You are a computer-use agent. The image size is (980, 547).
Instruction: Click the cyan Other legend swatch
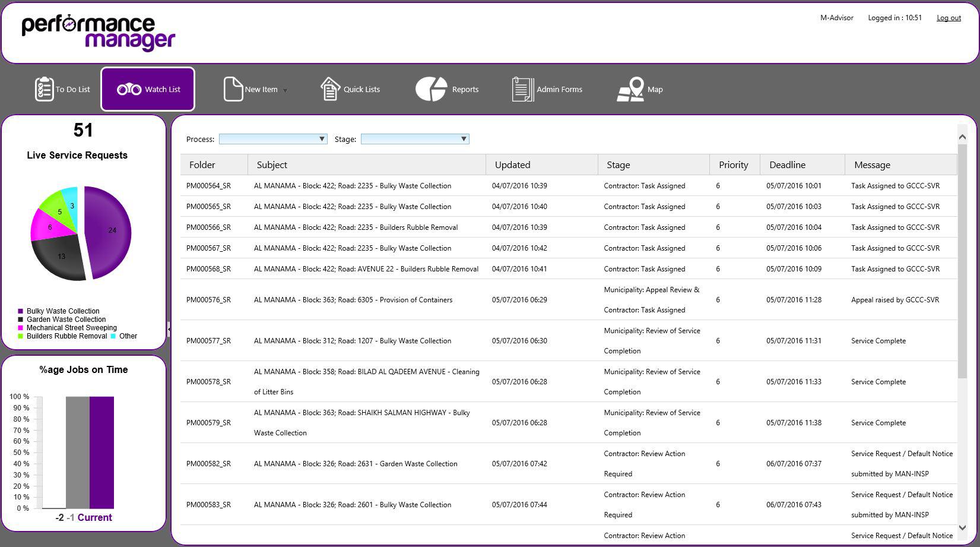pyautogui.click(x=113, y=336)
